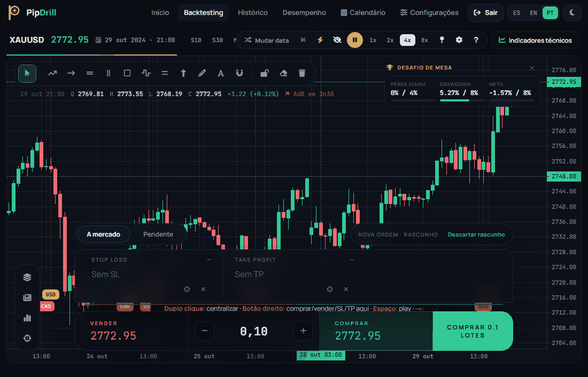
Task: Set playback speed to 1x
Action: tap(373, 40)
